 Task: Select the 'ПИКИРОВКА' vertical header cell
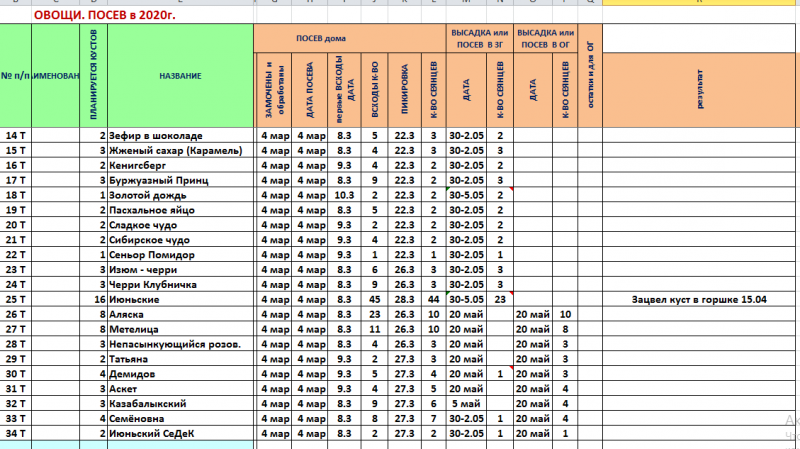pyautogui.click(x=404, y=90)
